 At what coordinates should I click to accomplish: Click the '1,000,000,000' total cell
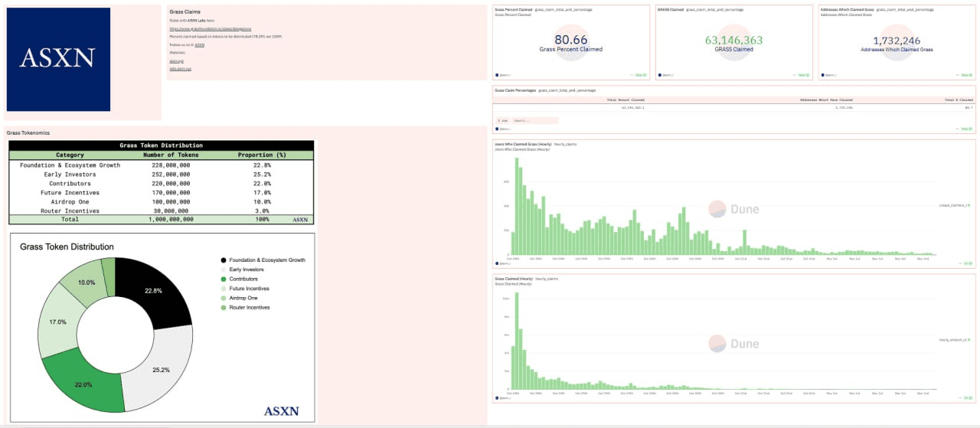click(171, 219)
